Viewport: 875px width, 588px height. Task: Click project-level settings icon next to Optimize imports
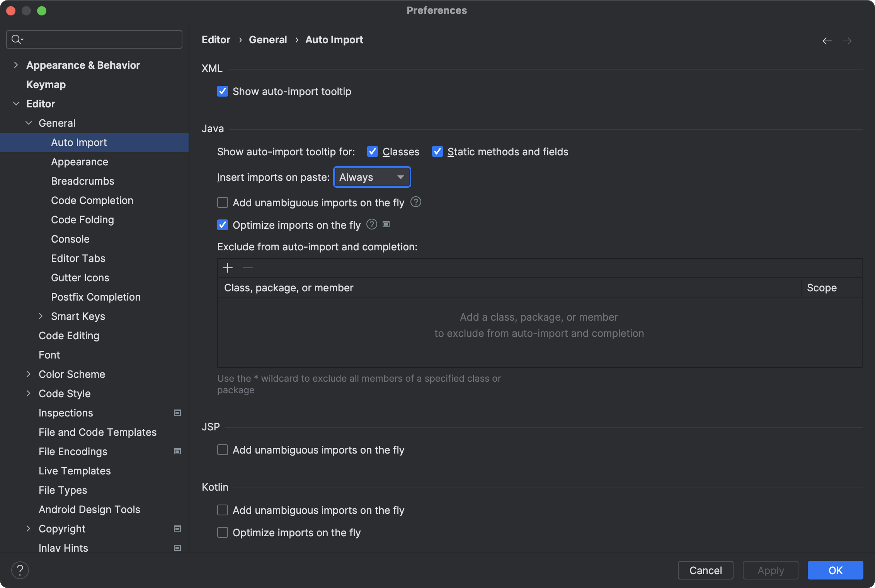pyautogui.click(x=386, y=224)
